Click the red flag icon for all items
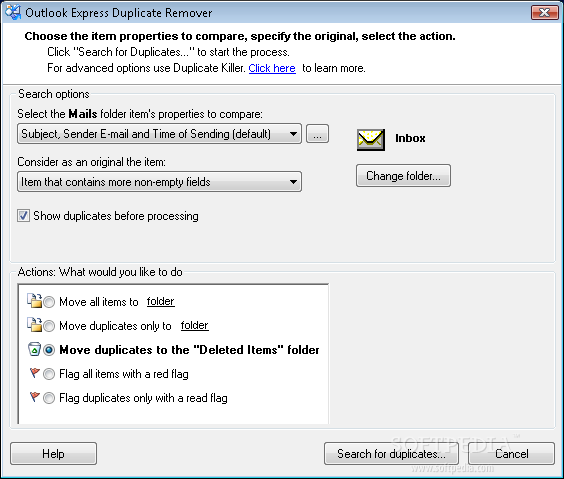The height and width of the screenshot is (479, 564). 35,373
